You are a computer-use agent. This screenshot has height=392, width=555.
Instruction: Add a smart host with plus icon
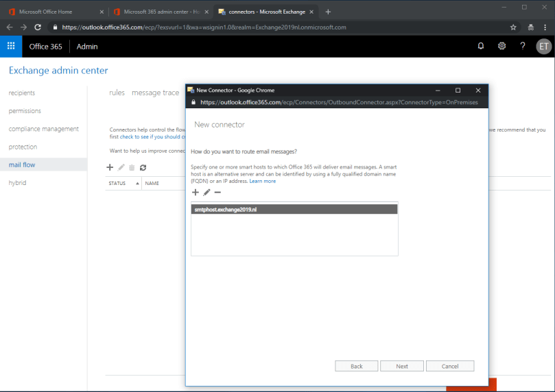[x=196, y=193]
